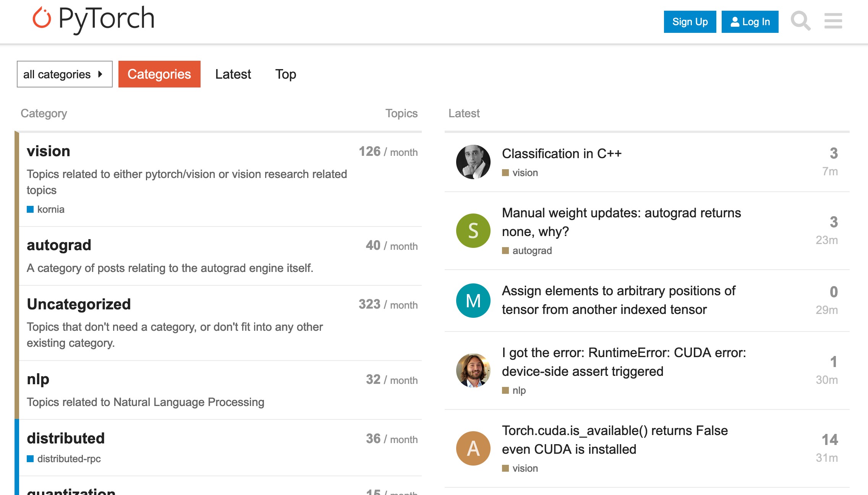Click the PyTorch flame logo

click(42, 18)
